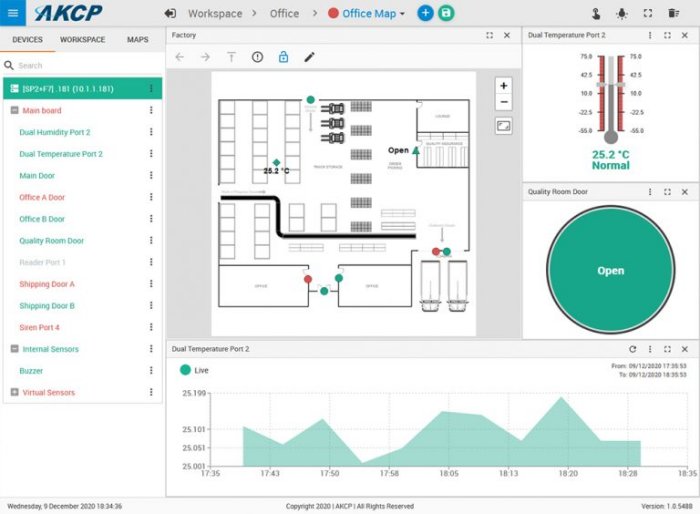Toggle the Quality Room Door Open indicator
This screenshot has width=700, height=514.
pos(610,270)
